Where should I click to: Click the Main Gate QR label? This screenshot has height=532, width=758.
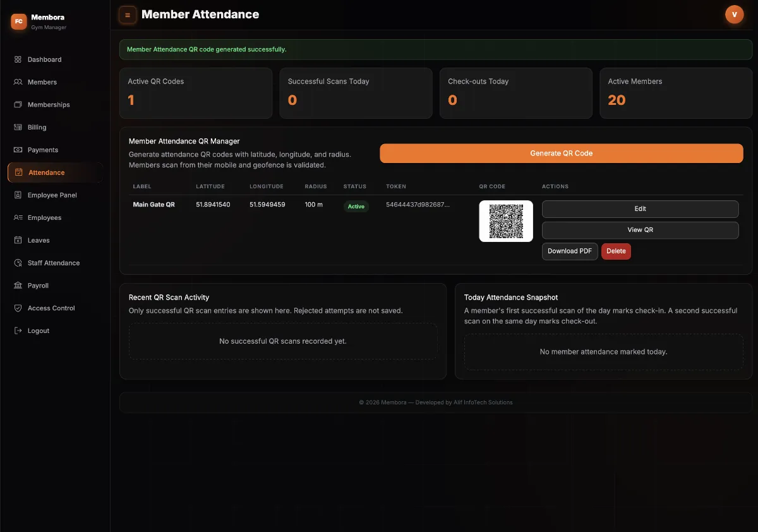pos(153,205)
